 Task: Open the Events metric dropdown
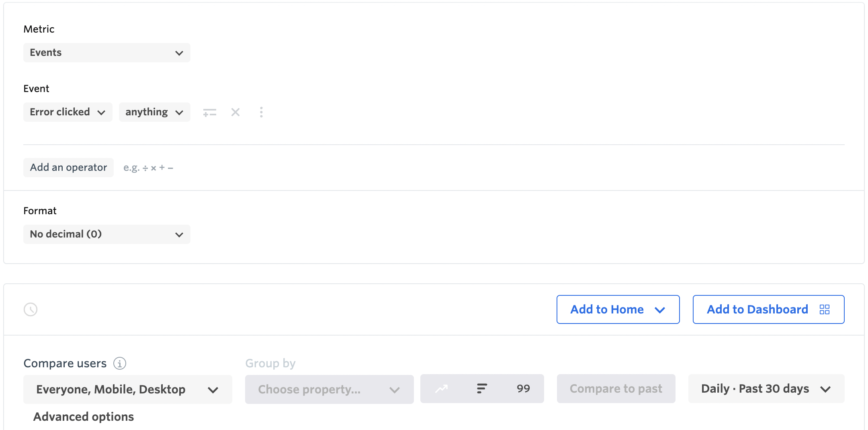(107, 53)
